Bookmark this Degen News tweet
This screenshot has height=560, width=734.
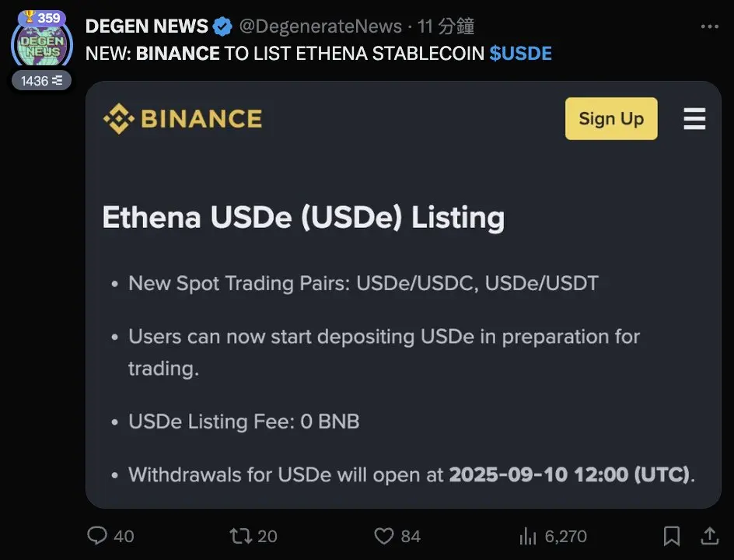(672, 536)
